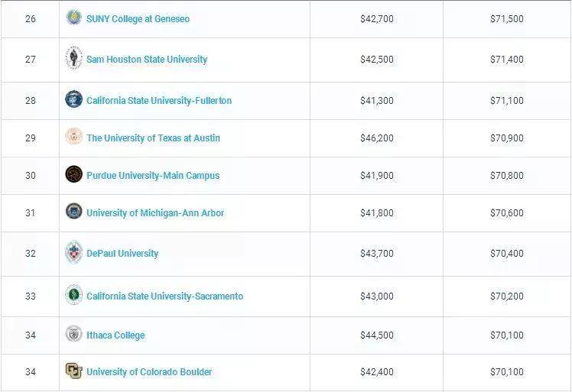
Task: Open the SUNY College at Geneseo link
Action: pyautogui.click(x=138, y=18)
